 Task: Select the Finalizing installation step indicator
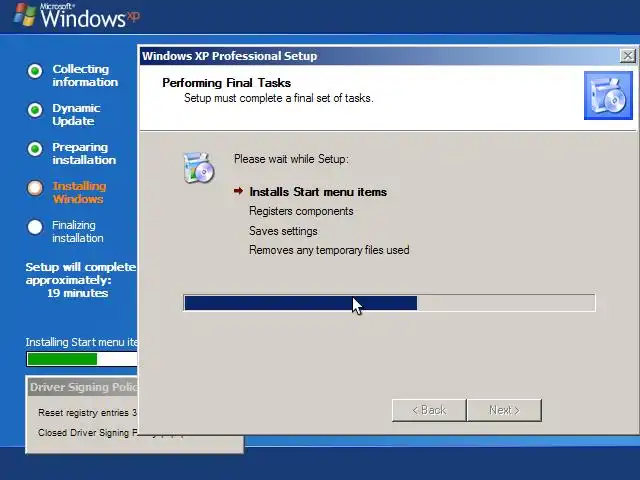click(35, 227)
